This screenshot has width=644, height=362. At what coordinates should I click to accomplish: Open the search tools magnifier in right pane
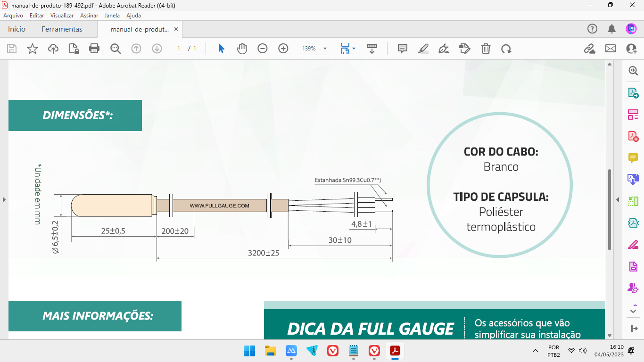[x=633, y=71]
